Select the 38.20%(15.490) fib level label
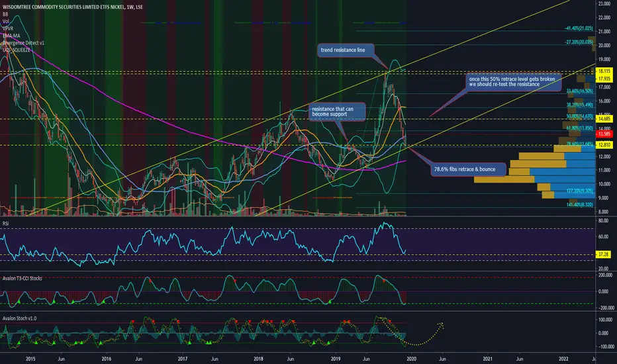The image size is (617, 364). tap(580, 105)
